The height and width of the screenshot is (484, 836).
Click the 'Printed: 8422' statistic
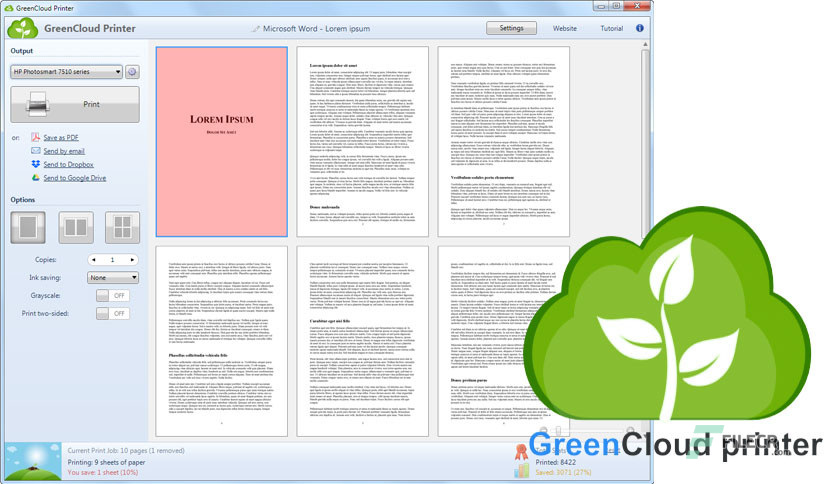[556, 462]
